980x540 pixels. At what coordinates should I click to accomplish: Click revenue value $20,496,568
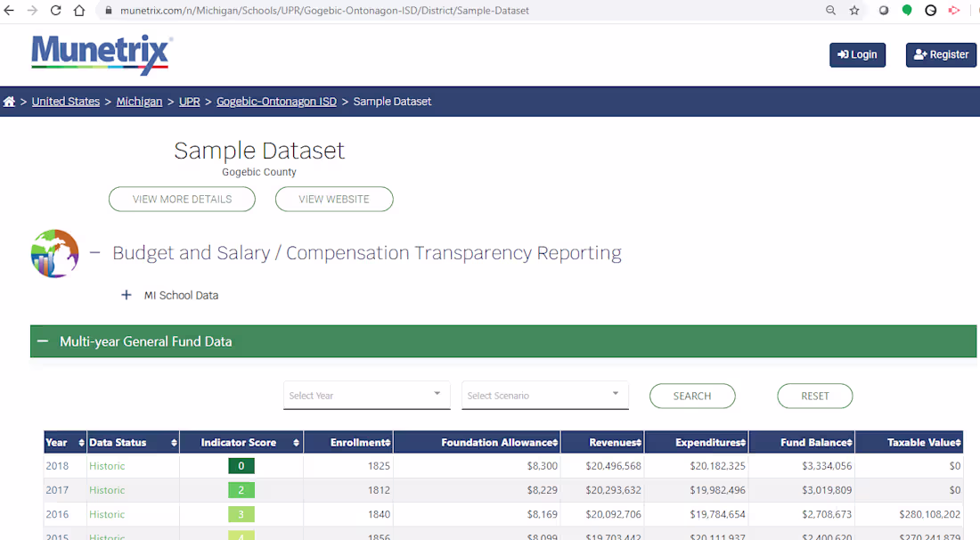[x=613, y=466]
